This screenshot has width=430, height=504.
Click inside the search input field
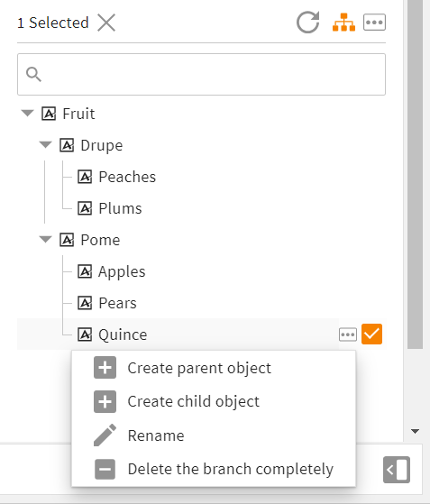click(x=202, y=74)
